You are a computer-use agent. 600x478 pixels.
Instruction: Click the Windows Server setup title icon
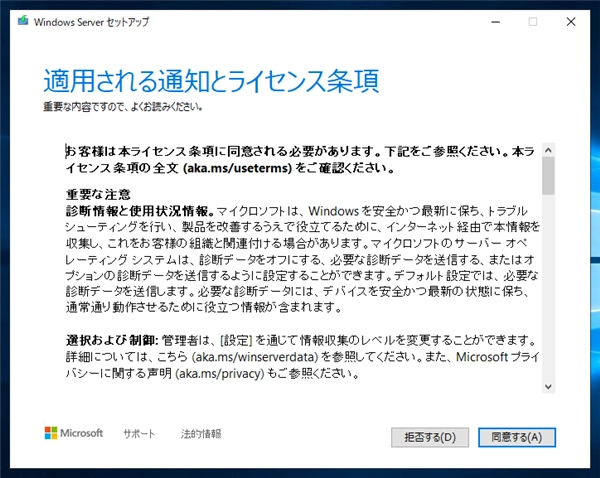[x=23, y=20]
